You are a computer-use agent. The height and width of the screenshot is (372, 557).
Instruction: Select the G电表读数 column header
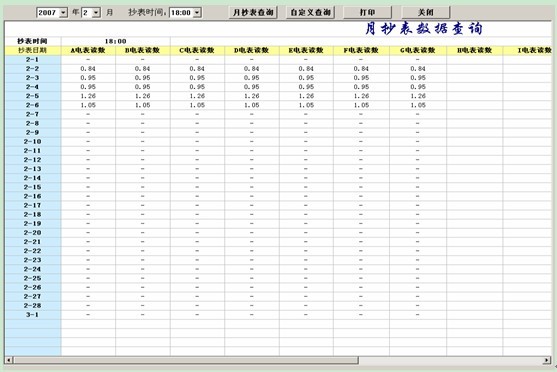[x=418, y=50]
